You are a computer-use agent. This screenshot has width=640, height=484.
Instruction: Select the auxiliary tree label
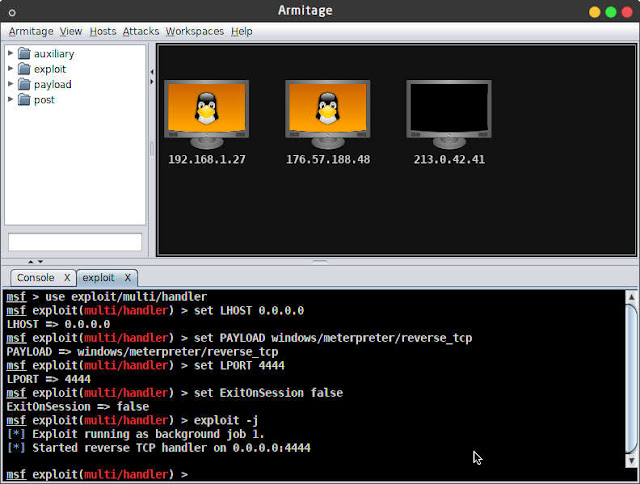click(x=54, y=54)
